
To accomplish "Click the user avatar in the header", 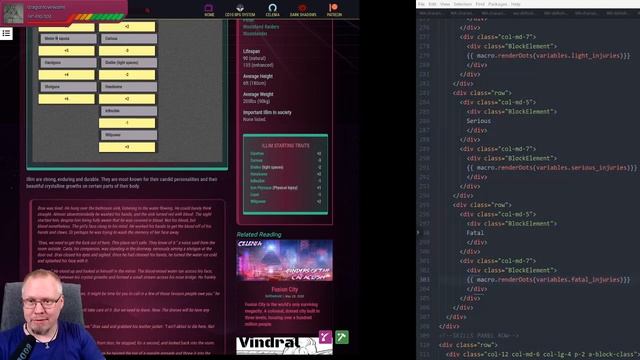I will tap(13, 13).
